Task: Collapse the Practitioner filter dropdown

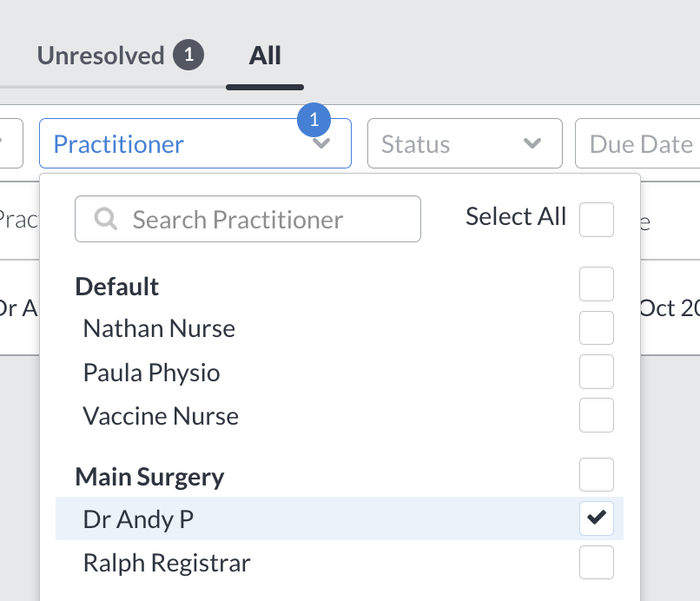Action: (195, 143)
